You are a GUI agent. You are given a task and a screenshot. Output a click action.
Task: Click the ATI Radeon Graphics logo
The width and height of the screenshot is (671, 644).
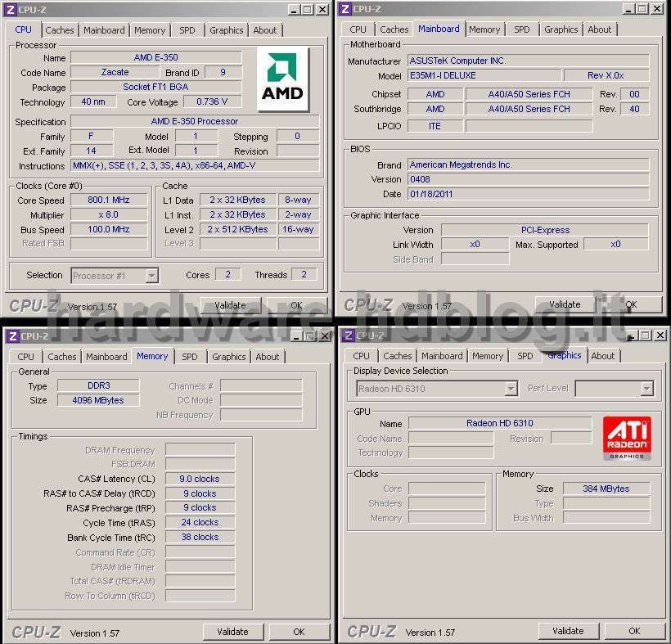pyautogui.click(x=627, y=438)
